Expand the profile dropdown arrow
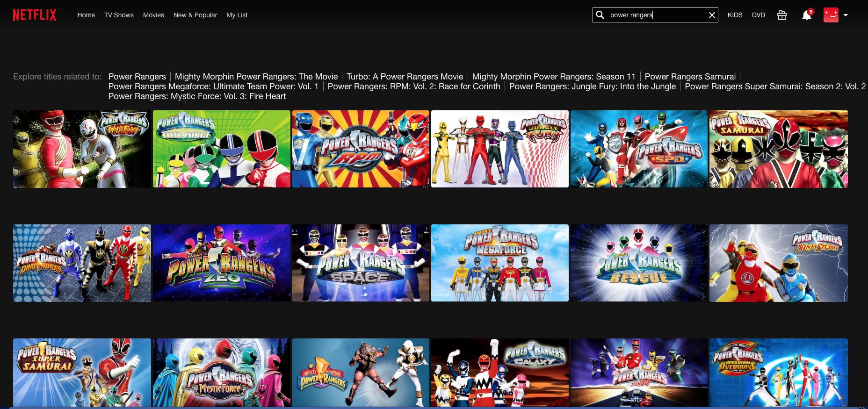Screen dimensions: 868x409 tap(846, 15)
